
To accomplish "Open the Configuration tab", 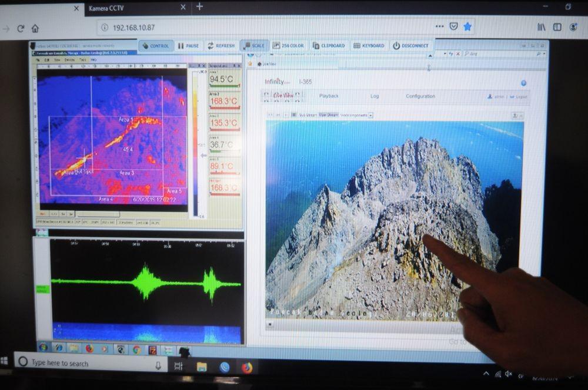I will coord(420,96).
